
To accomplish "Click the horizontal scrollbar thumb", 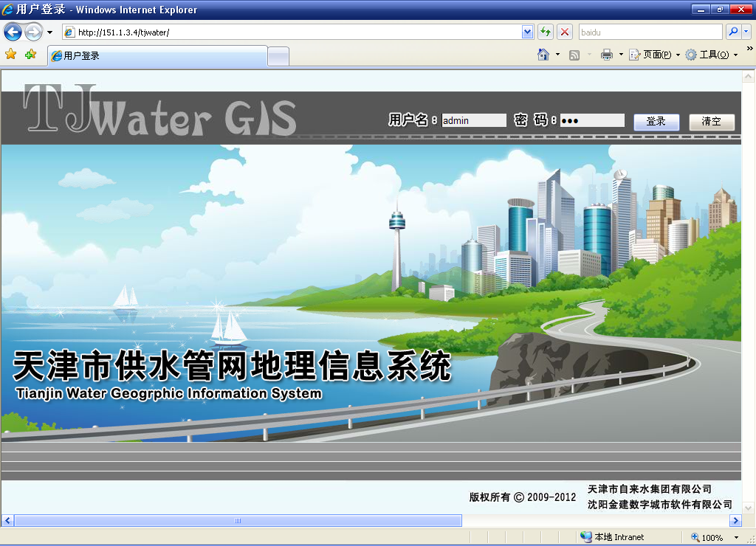I will pyautogui.click(x=238, y=521).
